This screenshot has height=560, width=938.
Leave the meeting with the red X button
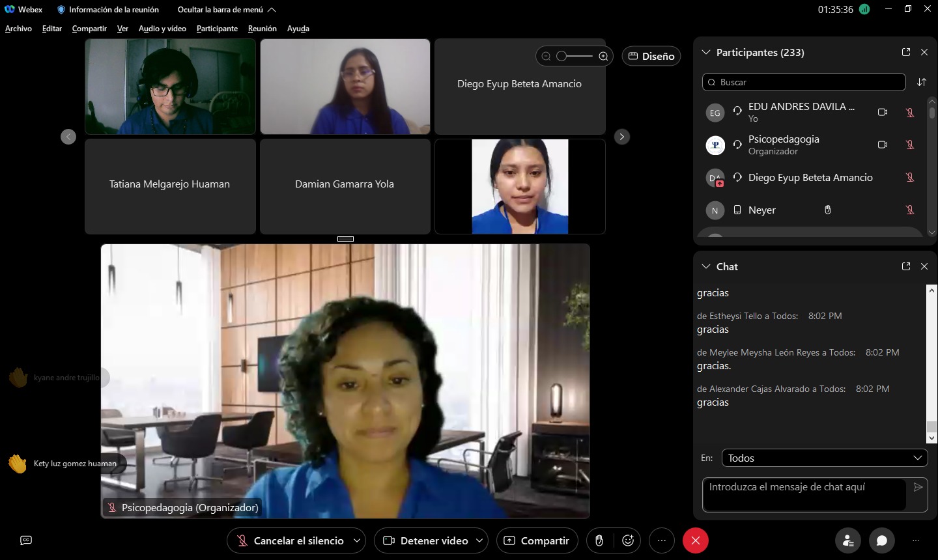click(695, 540)
